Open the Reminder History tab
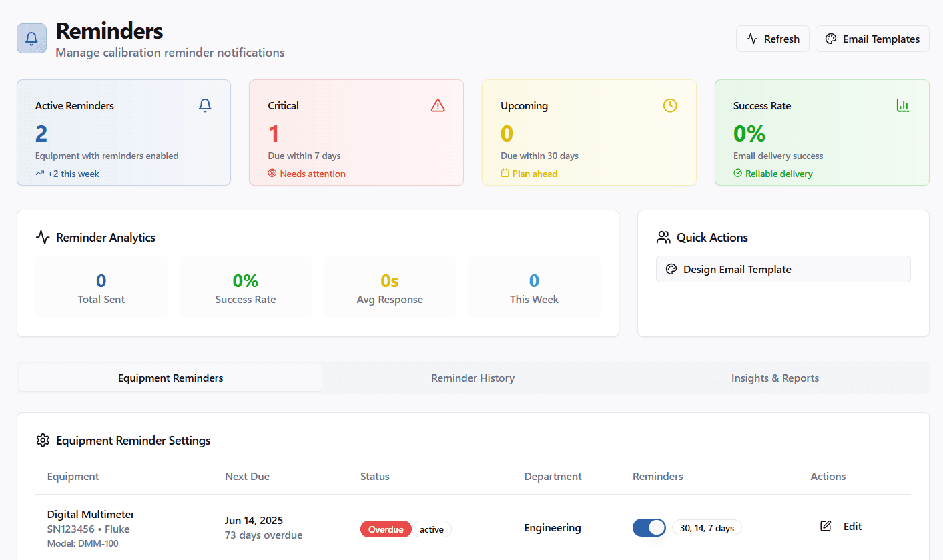 [x=473, y=378]
